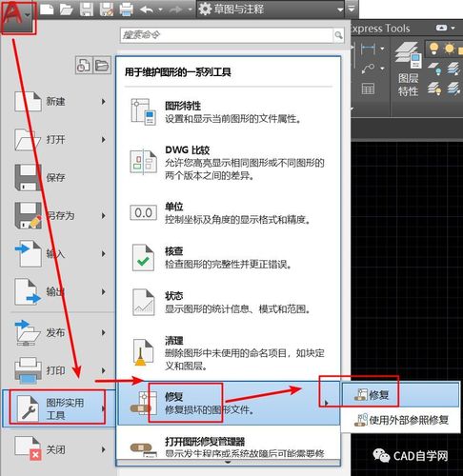463x476 pixels.
Task: Click the Undo arrow icon
Action: coord(147,10)
